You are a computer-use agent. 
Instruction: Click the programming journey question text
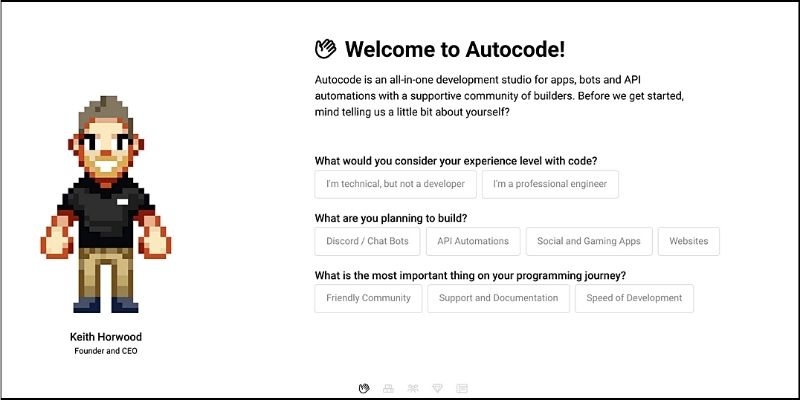coord(470,276)
